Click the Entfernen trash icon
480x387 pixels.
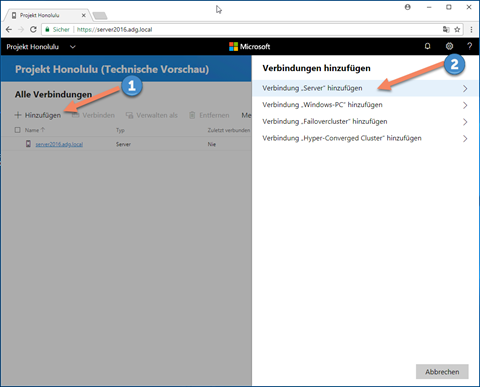192,115
